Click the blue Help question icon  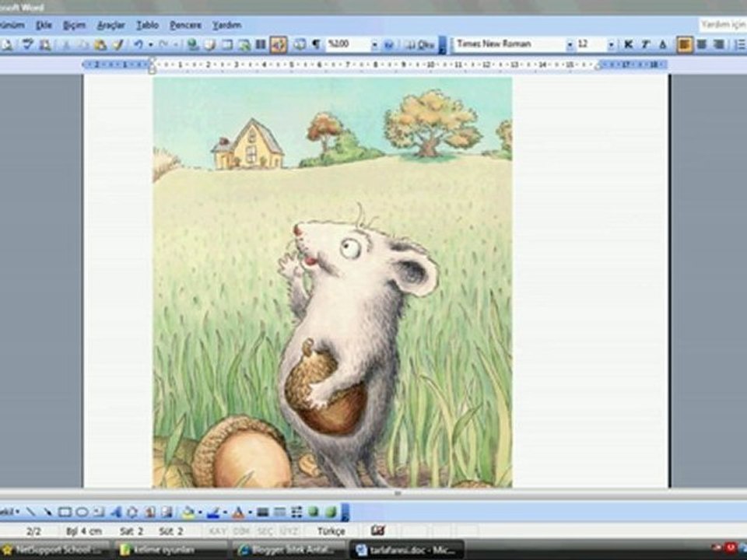point(389,45)
